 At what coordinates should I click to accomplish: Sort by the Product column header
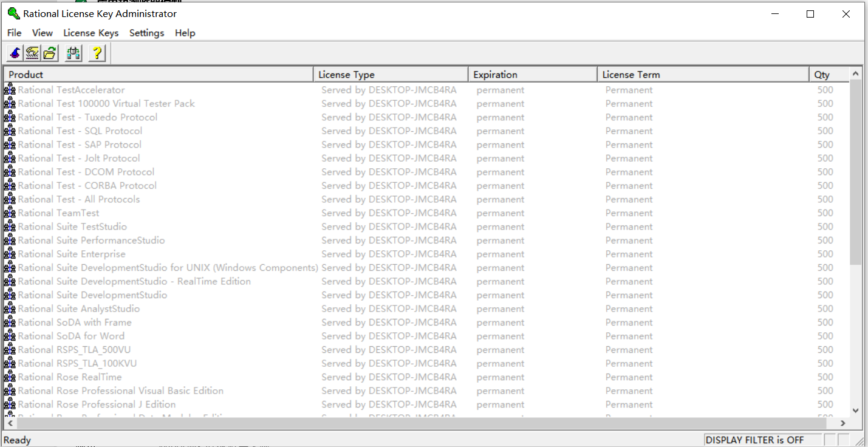159,74
